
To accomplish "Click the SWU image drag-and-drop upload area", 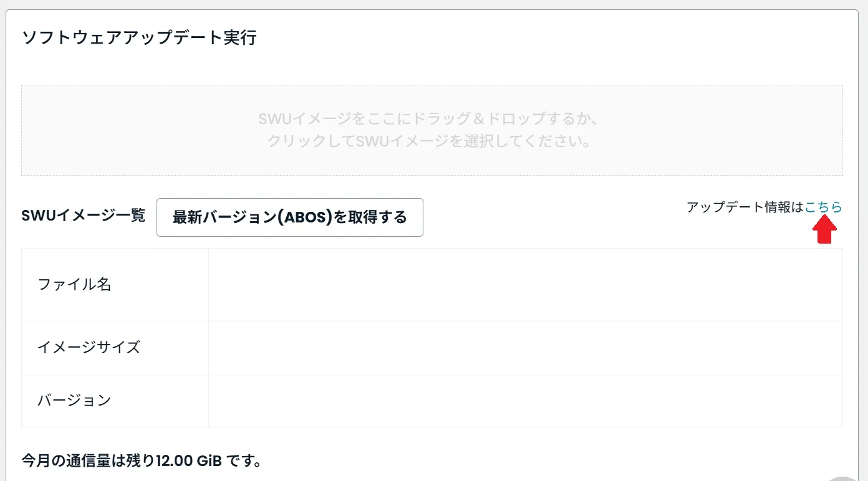I will [432, 130].
